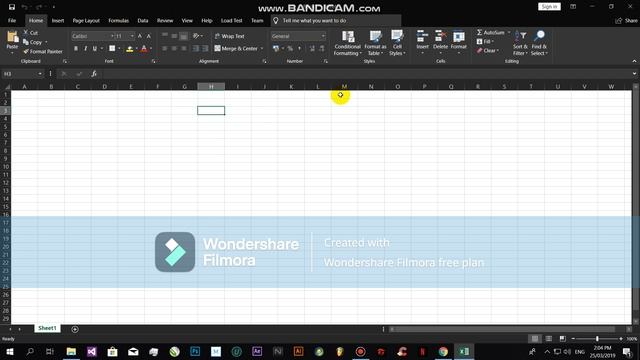Apply yellow Fill Color

coord(129,49)
